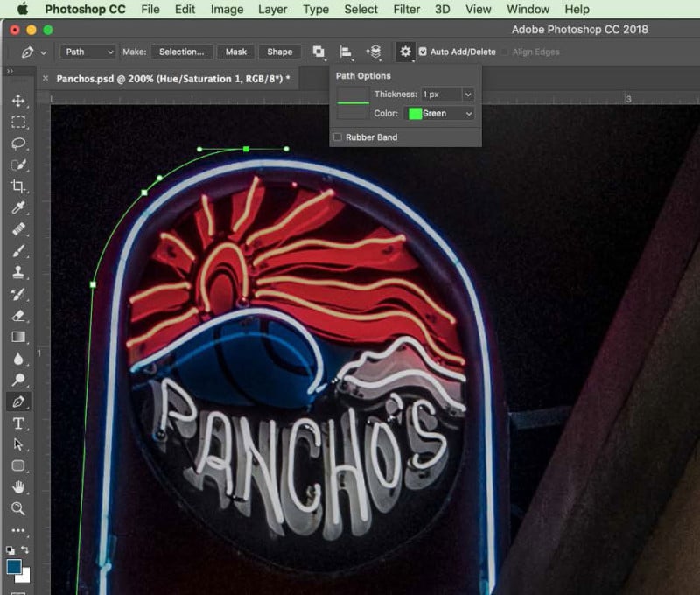The width and height of the screenshot is (700, 595).
Task: Select the Pen tool in the toolbox
Action: point(18,402)
